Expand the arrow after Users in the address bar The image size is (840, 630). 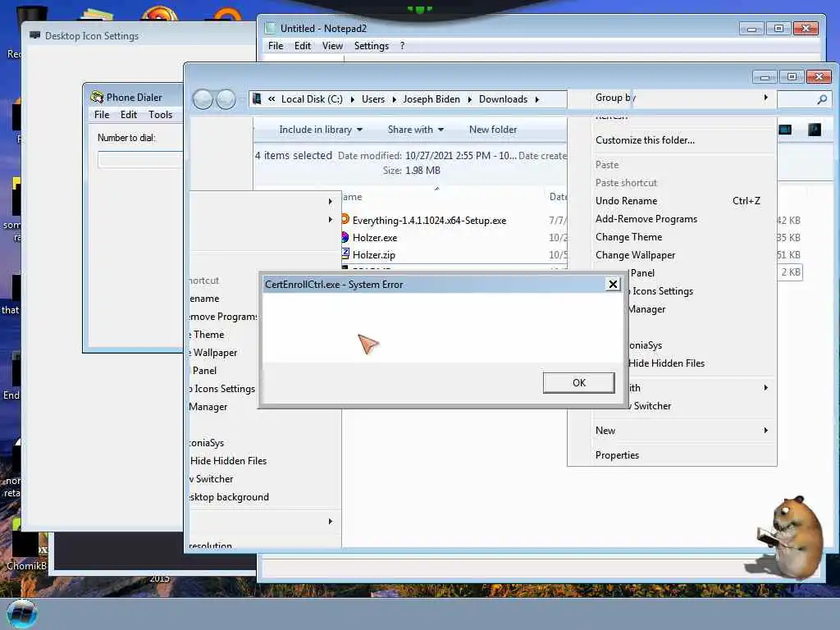coord(395,99)
